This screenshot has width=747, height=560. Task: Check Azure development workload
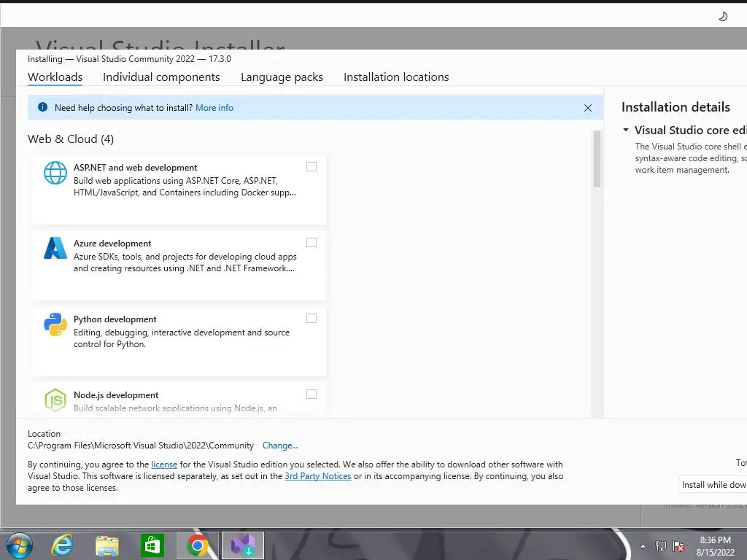point(311,242)
